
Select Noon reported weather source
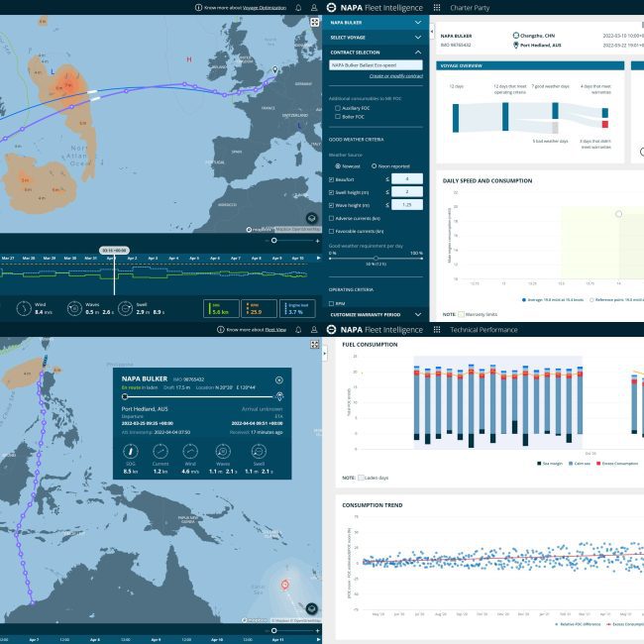tap(374, 165)
